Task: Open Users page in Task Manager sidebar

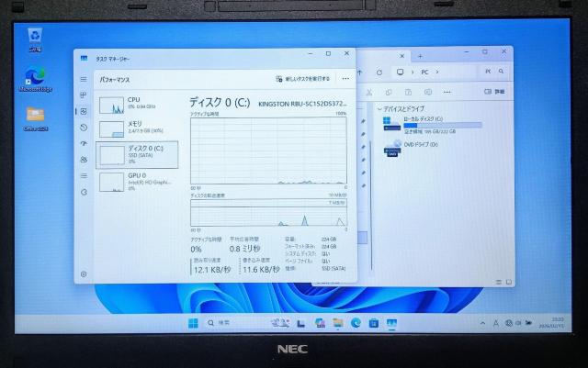Action: [84, 160]
